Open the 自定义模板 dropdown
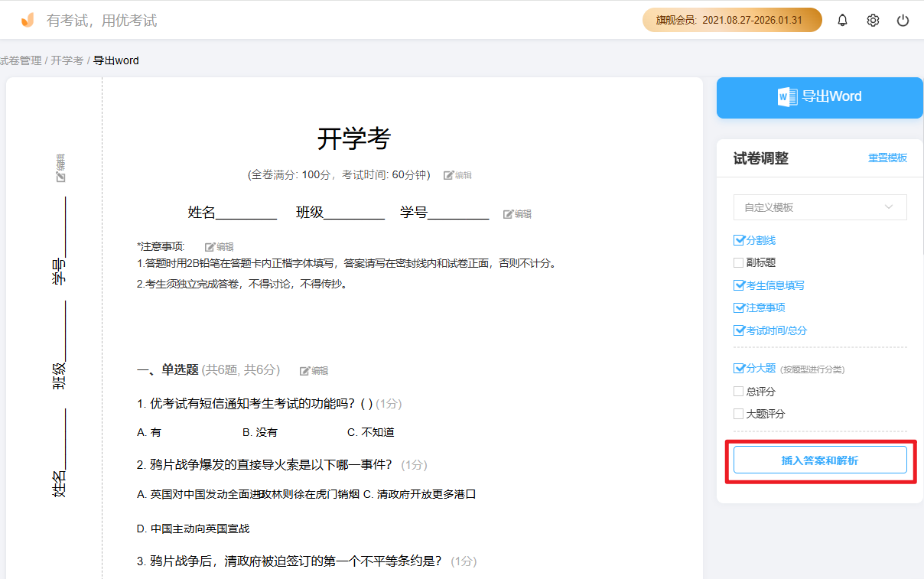This screenshot has width=924, height=579. tap(820, 207)
